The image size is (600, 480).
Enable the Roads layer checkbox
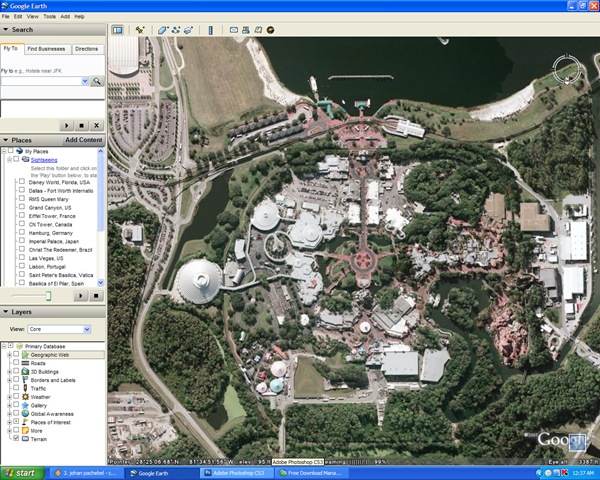(x=16, y=362)
